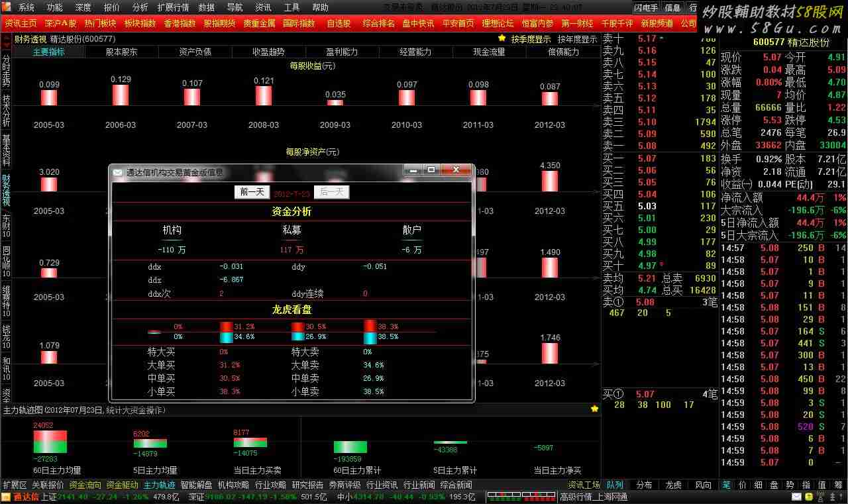The height and width of the screenshot is (504, 848).
Task: Click the 60日主力均量 red-green bar
Action: click(50, 442)
